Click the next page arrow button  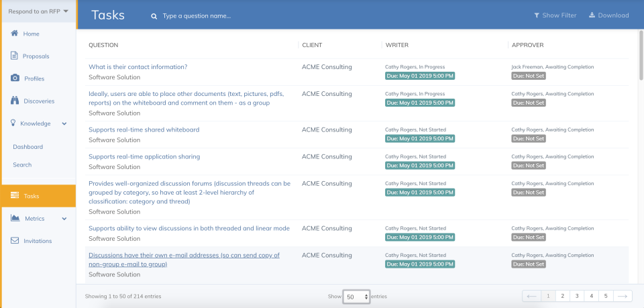coord(623,296)
